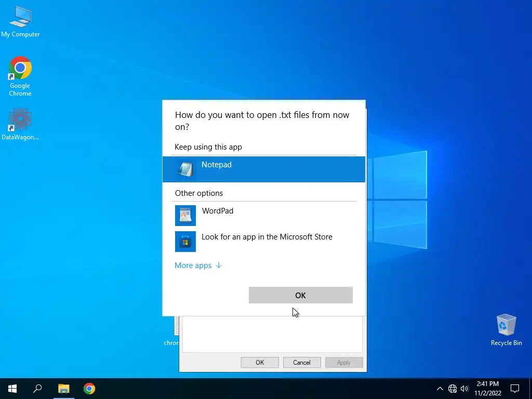Click the Microsoft Store icon
Image resolution: width=532 pixels, height=399 pixels.
(185, 242)
